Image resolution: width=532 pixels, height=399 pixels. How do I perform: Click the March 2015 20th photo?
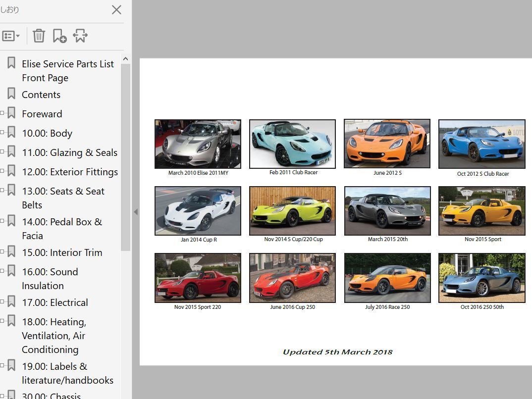coord(387,210)
